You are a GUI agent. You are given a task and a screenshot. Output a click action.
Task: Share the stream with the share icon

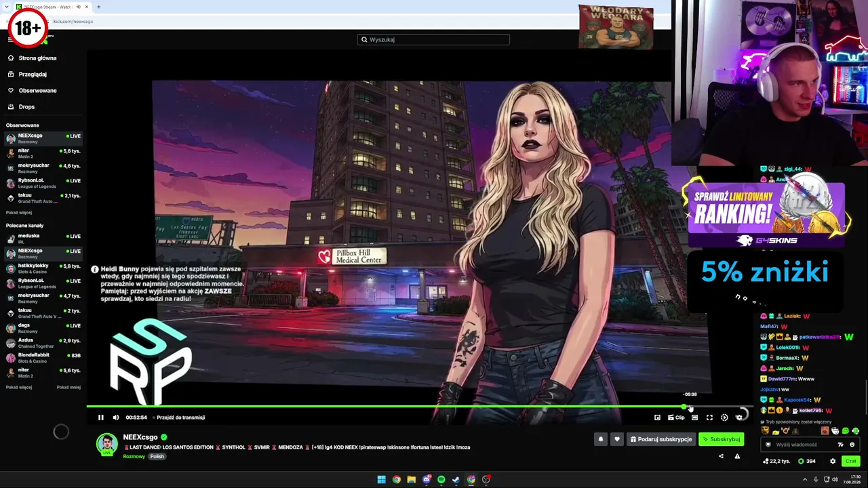[x=721, y=456]
